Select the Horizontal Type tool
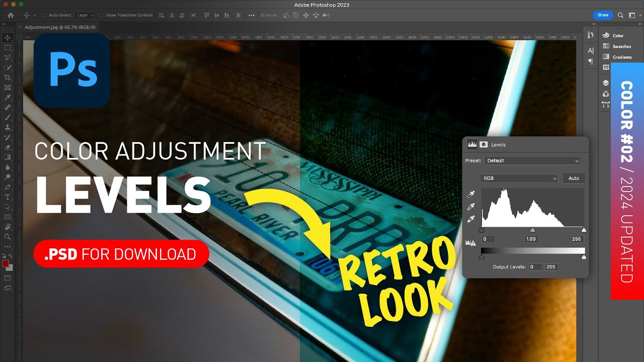The image size is (644, 362). [8, 196]
